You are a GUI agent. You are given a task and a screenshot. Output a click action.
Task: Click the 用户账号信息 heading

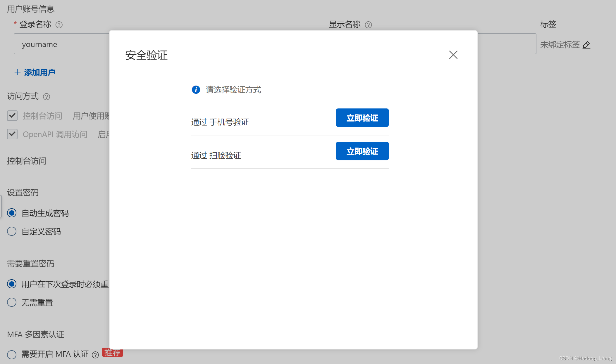[31, 9]
